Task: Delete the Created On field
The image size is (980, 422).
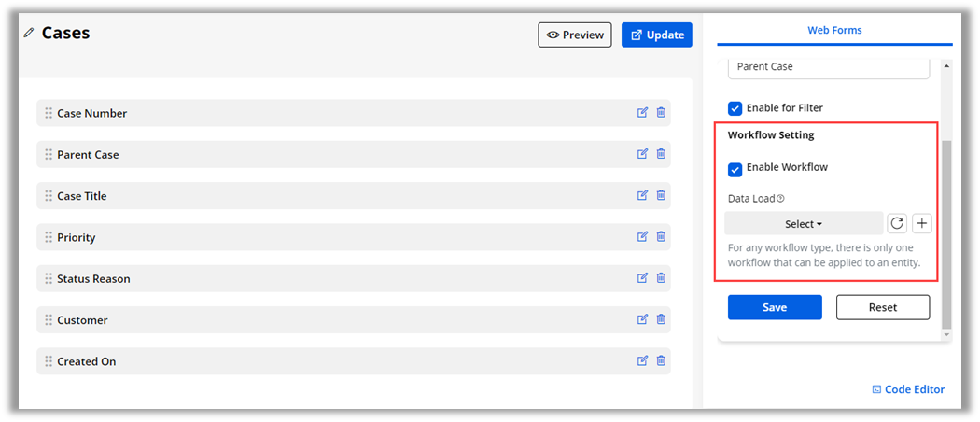Action: [661, 361]
